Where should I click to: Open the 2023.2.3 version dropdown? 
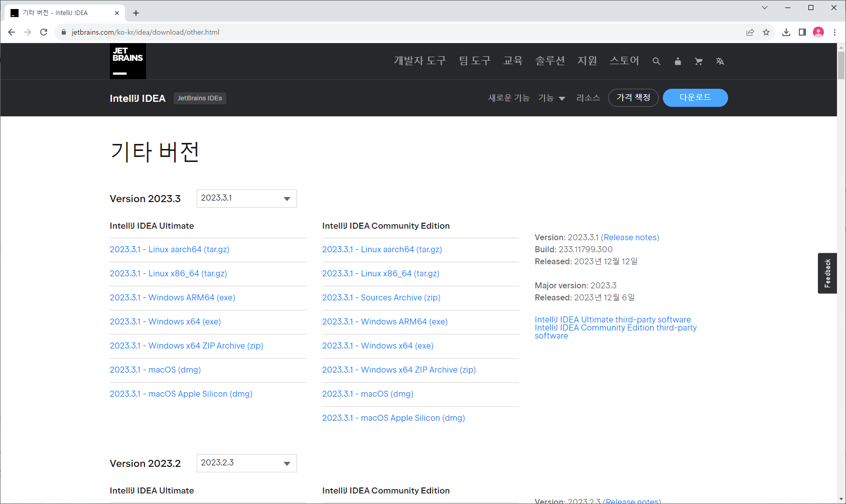point(247,463)
